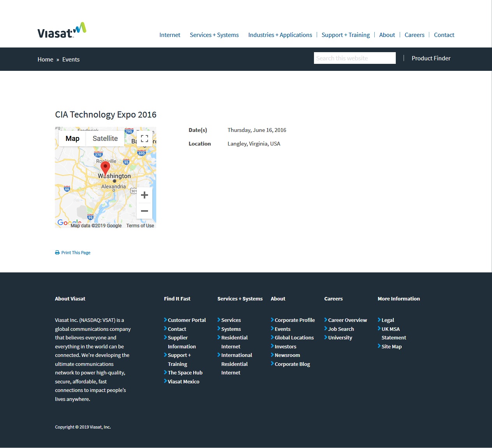Viewport: 492px width, 448px height.
Task: Switch map to Satellite view
Action: point(105,139)
